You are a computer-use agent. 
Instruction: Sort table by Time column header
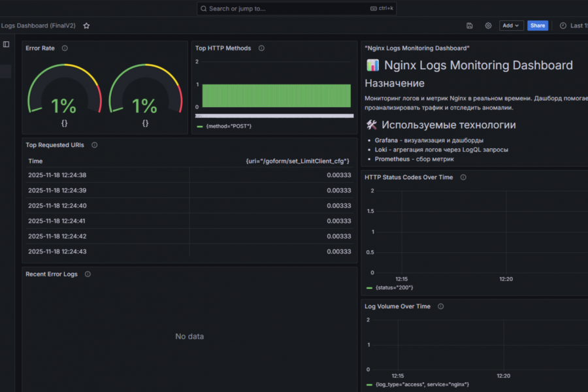pos(35,161)
